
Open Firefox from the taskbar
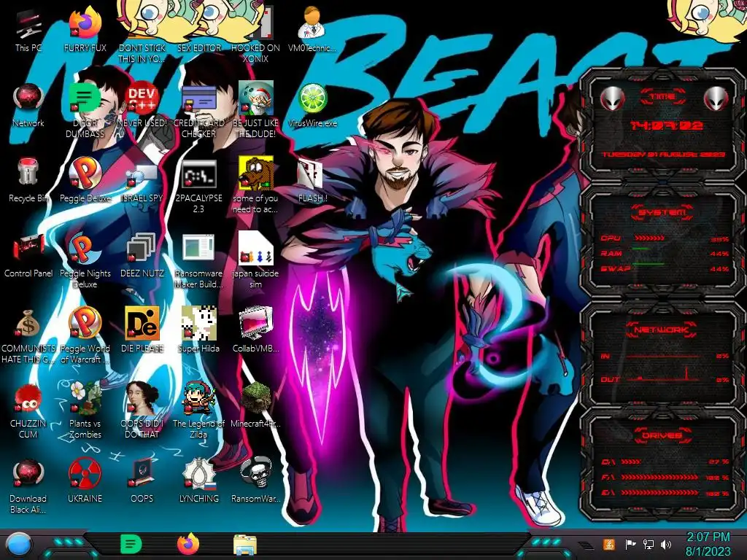click(x=188, y=544)
